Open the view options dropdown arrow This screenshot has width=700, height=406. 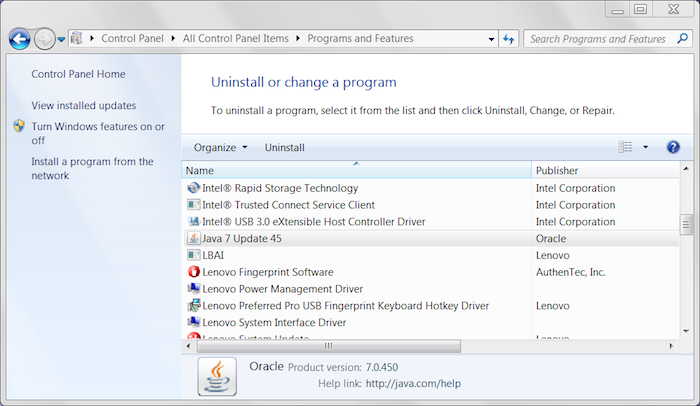coord(646,147)
